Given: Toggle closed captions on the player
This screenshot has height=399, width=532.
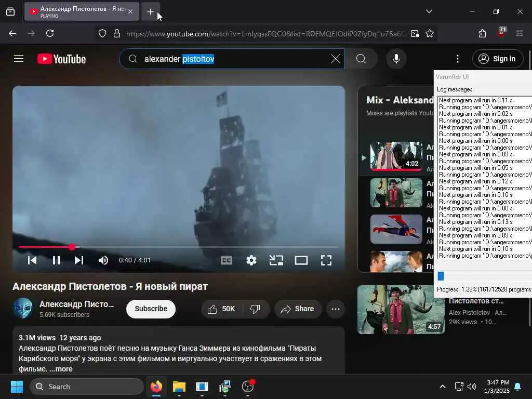Looking at the screenshot, I should 227,261.
